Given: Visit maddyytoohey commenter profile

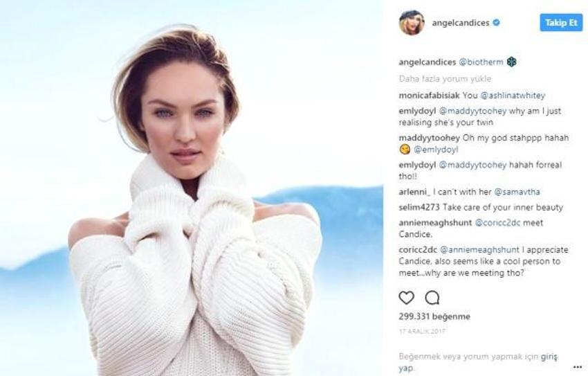Looking at the screenshot, I should click(429, 138).
